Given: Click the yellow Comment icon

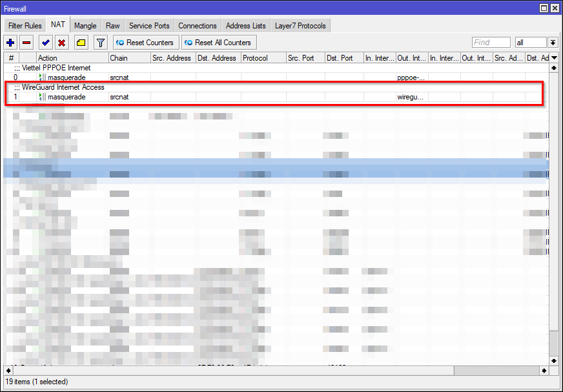Looking at the screenshot, I should (x=81, y=43).
